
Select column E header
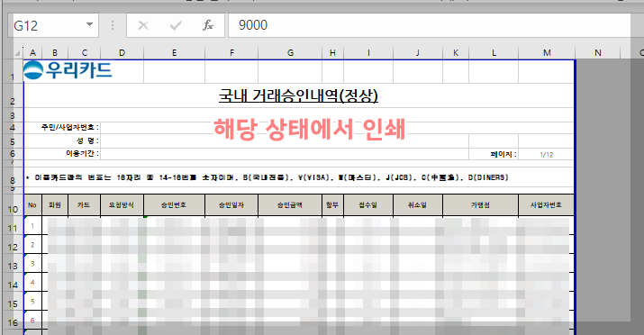pos(174,53)
